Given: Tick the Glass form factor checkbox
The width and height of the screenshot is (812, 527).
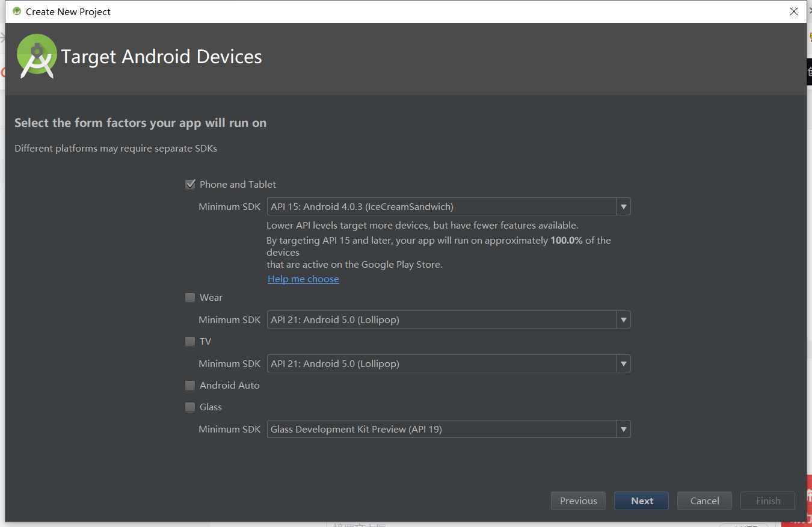Looking at the screenshot, I should pos(190,407).
